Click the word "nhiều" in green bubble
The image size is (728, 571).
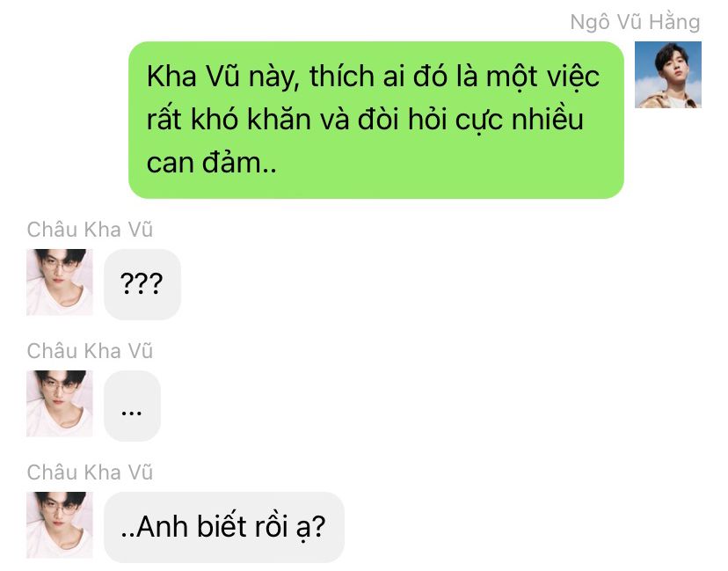click(548, 120)
